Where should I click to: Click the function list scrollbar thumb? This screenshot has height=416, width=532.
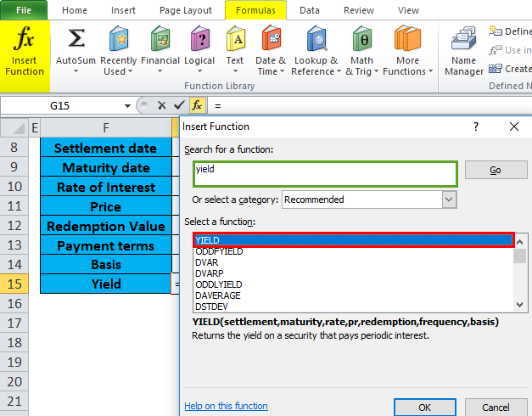pos(519,256)
